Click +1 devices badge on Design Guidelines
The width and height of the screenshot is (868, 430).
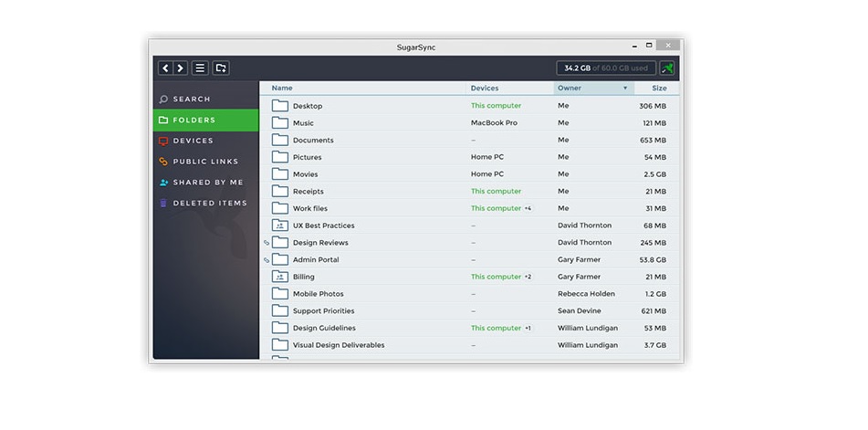point(528,328)
